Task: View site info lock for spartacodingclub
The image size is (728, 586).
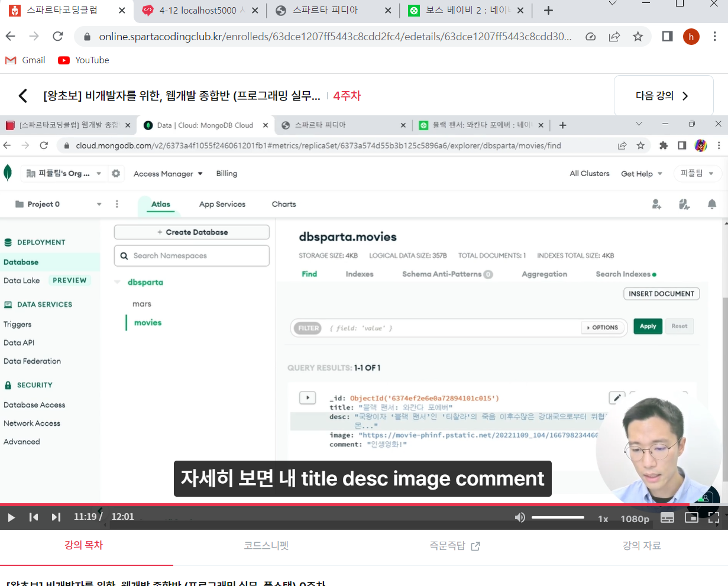Action: [x=88, y=37]
